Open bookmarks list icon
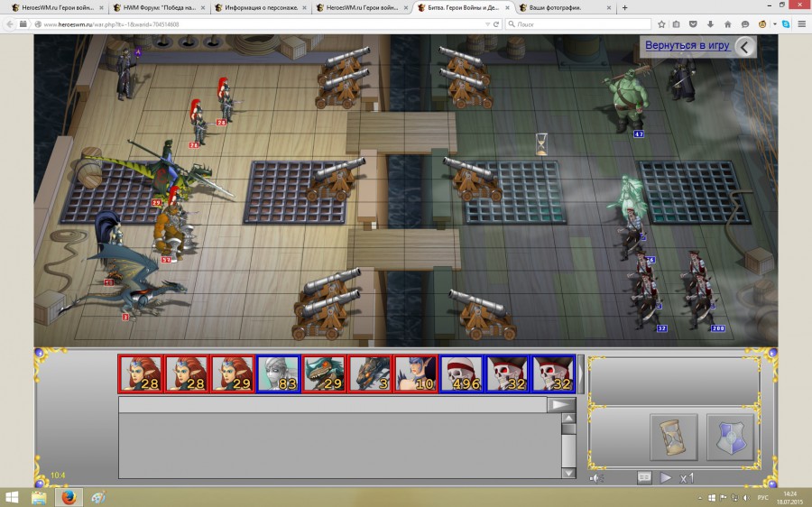Viewport: 812px width, 507px height. click(x=677, y=24)
